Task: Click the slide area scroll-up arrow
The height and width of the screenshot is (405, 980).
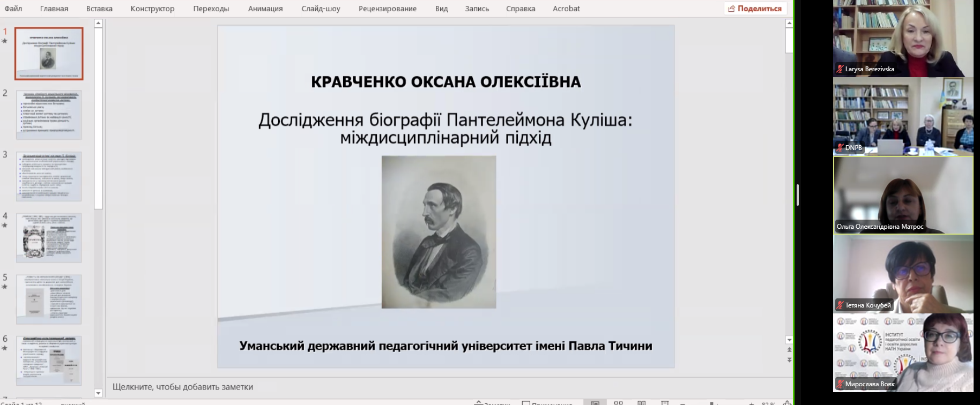Action: 789,23
